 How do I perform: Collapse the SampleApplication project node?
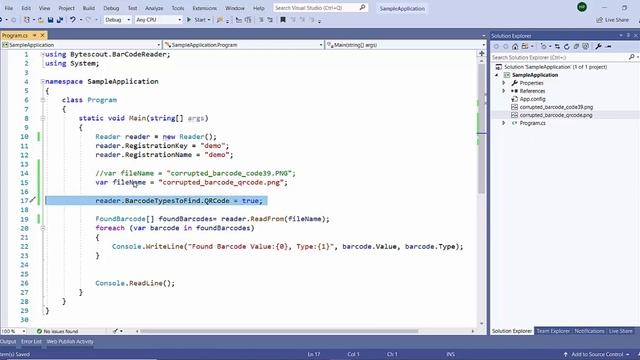[497, 75]
